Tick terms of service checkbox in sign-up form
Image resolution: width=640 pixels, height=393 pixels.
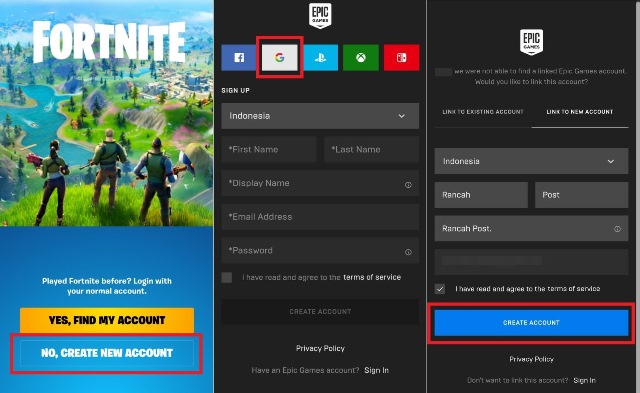(227, 278)
